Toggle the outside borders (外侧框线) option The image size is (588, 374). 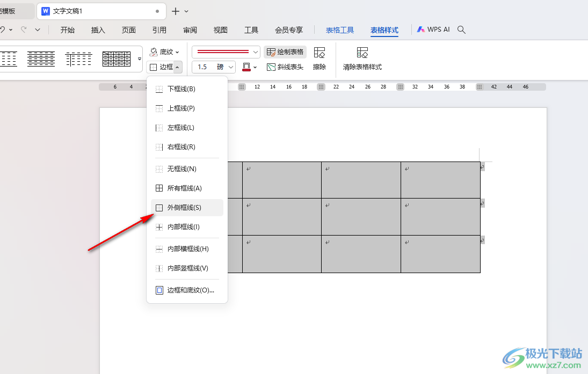coord(184,208)
